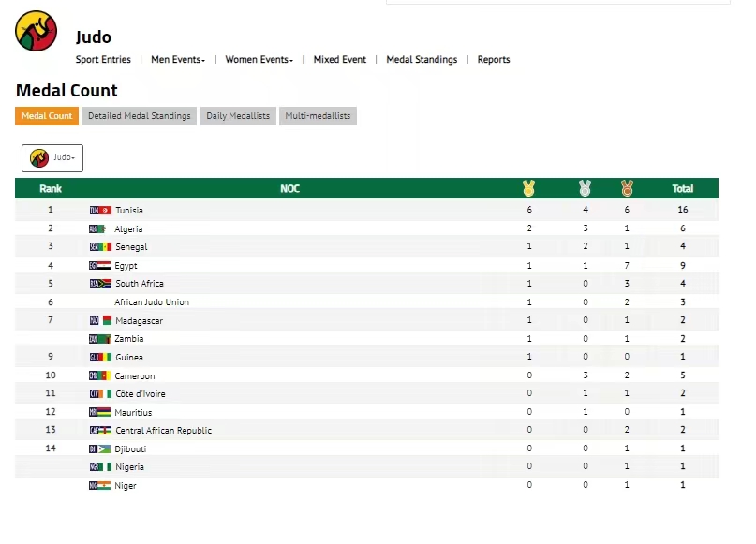756x544 pixels.
Task: Click the silver medal column header icon
Action: pyautogui.click(x=585, y=188)
